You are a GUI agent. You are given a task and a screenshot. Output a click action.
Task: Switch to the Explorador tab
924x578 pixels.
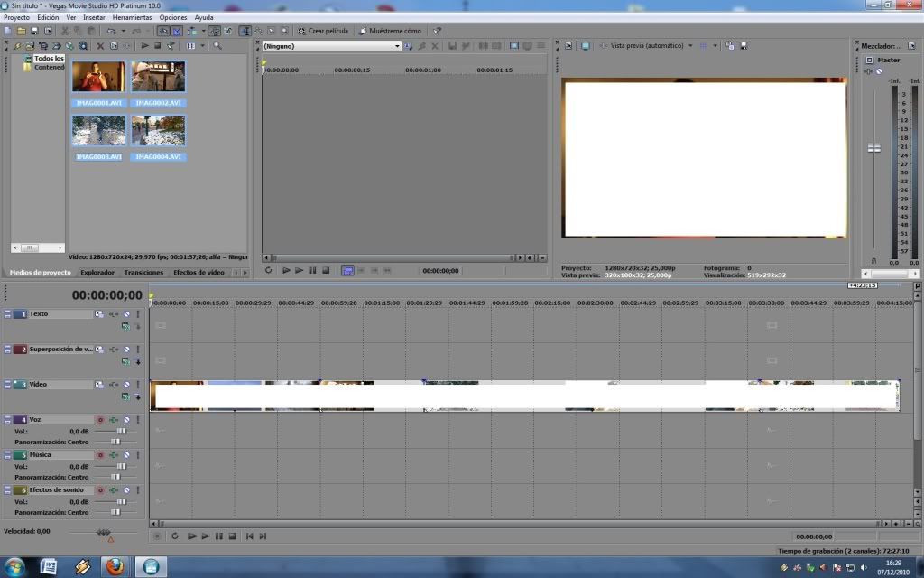[x=97, y=273]
